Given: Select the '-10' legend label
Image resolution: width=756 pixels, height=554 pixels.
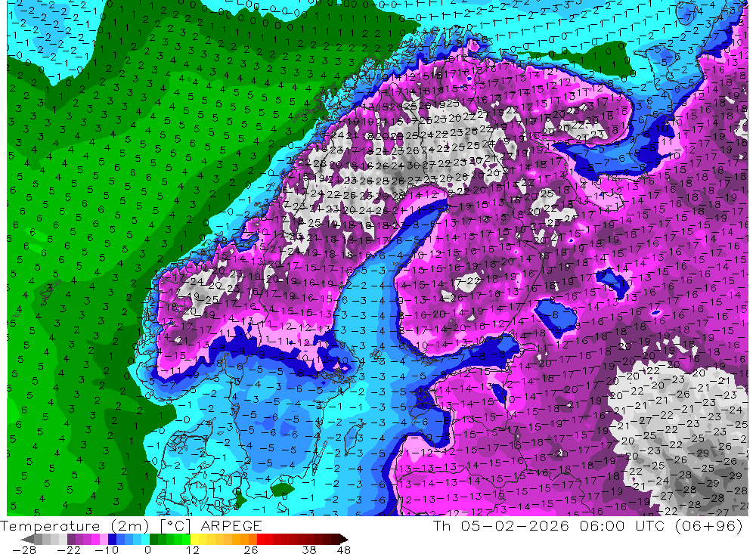Looking at the screenshot, I should click(x=106, y=549).
